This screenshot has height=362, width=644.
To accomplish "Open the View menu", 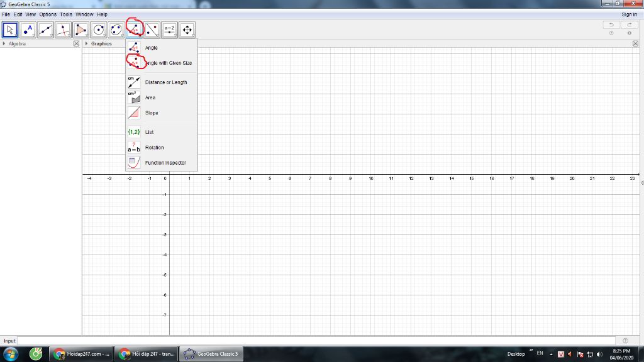I will [x=30, y=14].
